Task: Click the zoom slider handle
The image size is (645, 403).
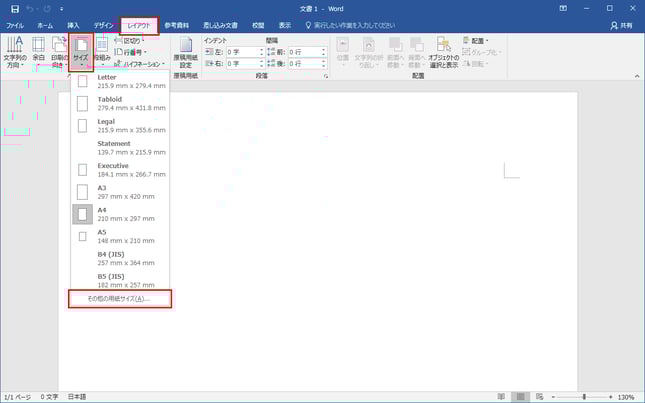Action: [x=584, y=397]
